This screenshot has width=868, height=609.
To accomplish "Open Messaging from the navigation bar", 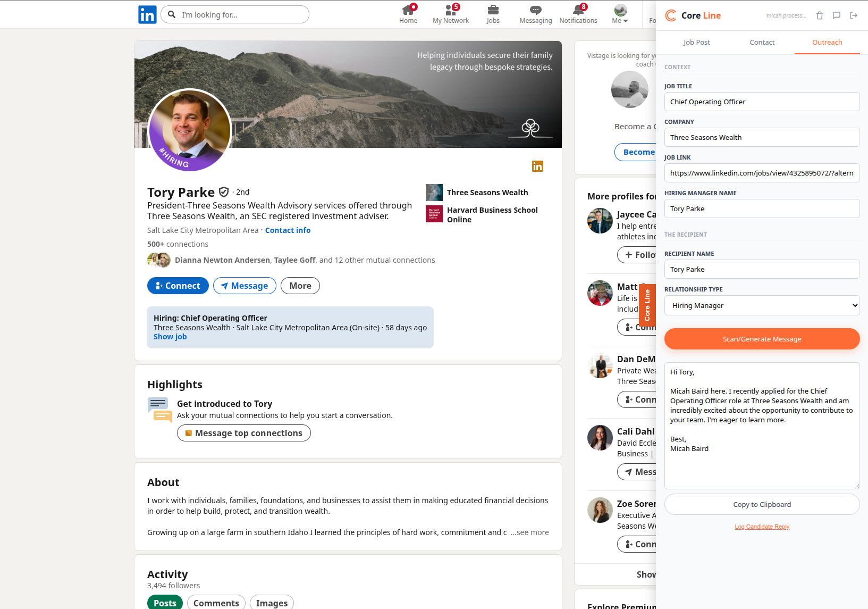I will click(535, 14).
